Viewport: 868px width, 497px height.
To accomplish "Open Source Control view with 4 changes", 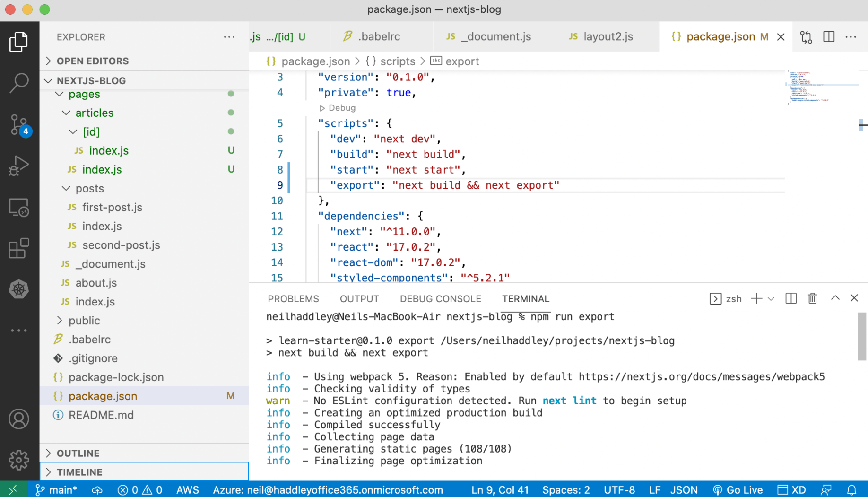I will click(19, 125).
